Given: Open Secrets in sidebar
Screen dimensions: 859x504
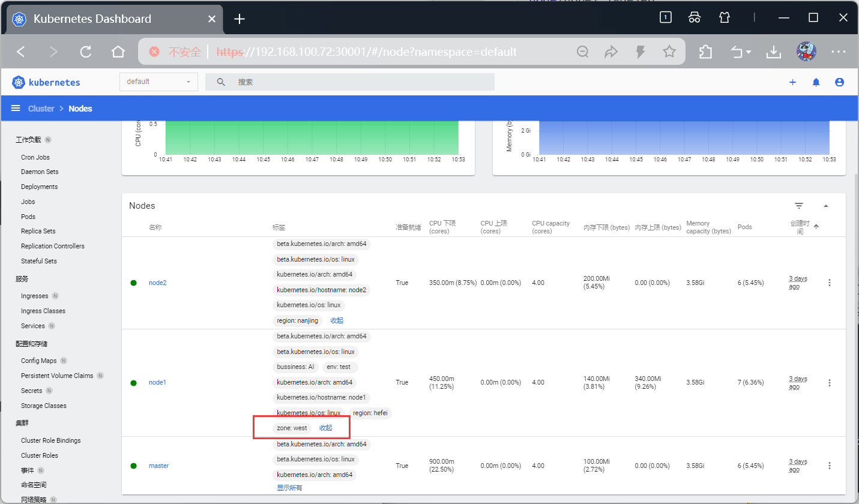Looking at the screenshot, I should point(32,391).
